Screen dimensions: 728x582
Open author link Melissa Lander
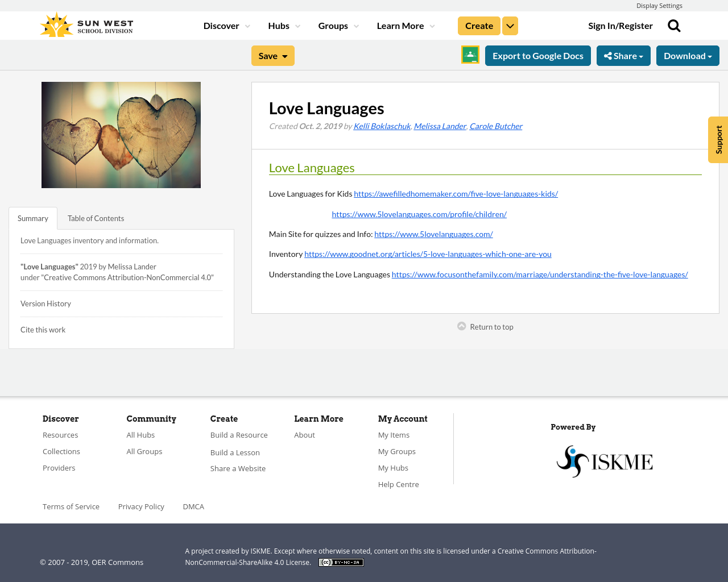pos(440,125)
